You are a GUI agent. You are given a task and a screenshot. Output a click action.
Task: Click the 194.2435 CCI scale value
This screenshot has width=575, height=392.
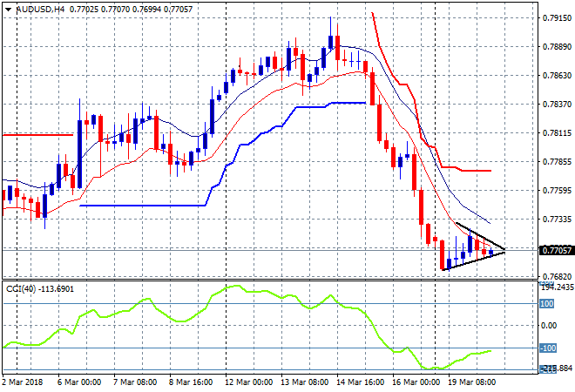coord(558,287)
